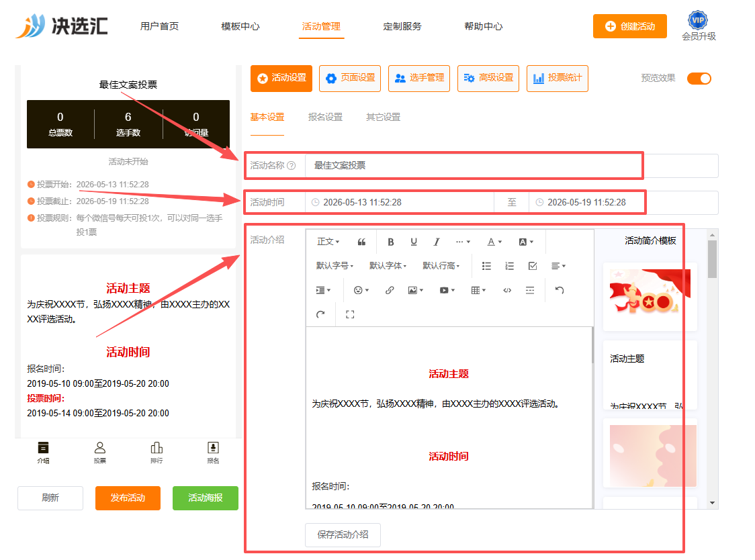
Task: Insert a numbered list
Action: pos(509,266)
